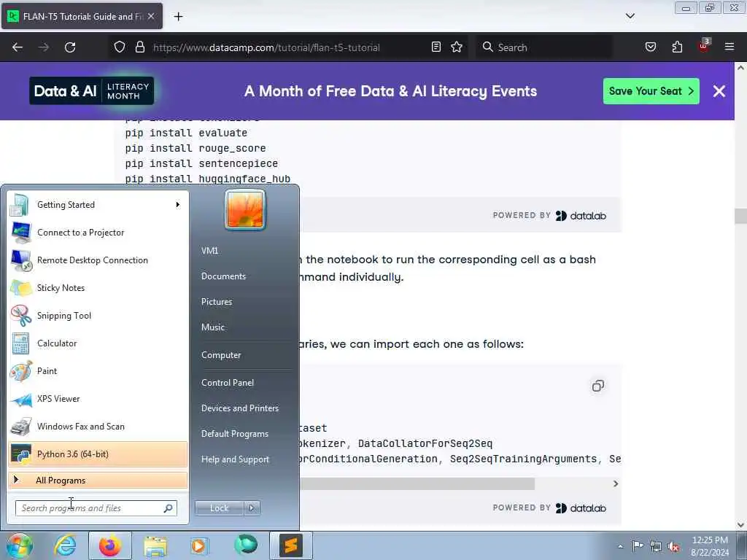Click the muted volume tray icon
Viewport: 747px width, 560px height.
[673, 547]
